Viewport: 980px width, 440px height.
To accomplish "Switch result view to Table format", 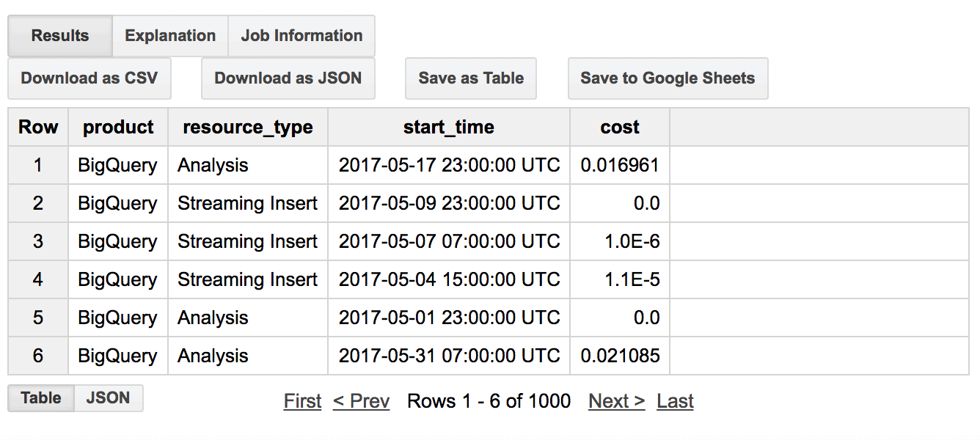I will pyautogui.click(x=40, y=398).
